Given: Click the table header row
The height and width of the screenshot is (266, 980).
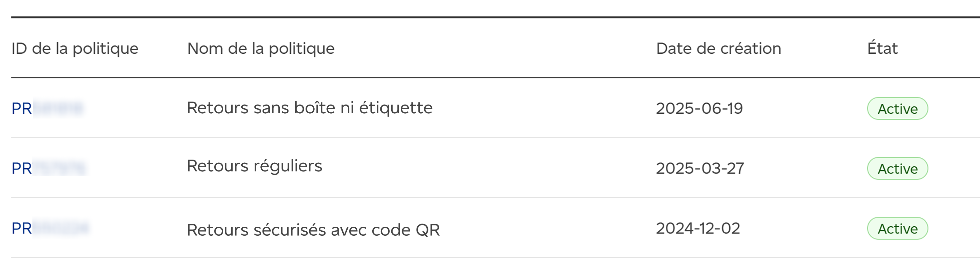Looking at the screenshot, I should point(495,49).
